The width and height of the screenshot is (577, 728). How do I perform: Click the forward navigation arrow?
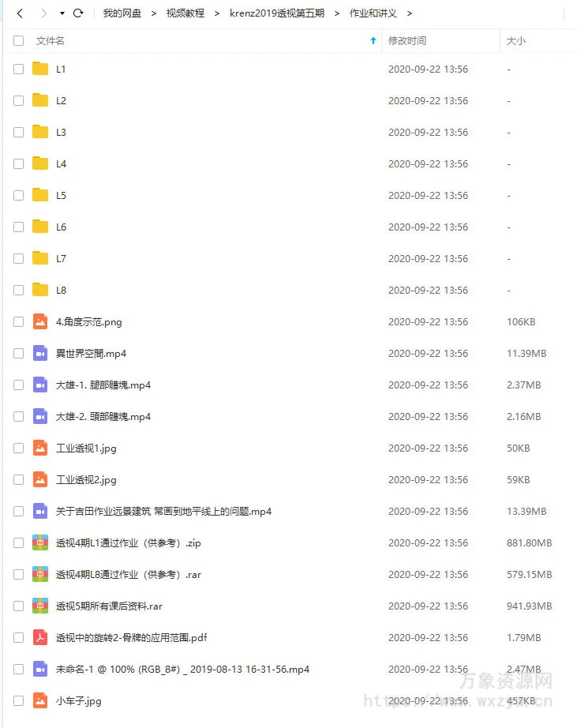[x=43, y=13]
